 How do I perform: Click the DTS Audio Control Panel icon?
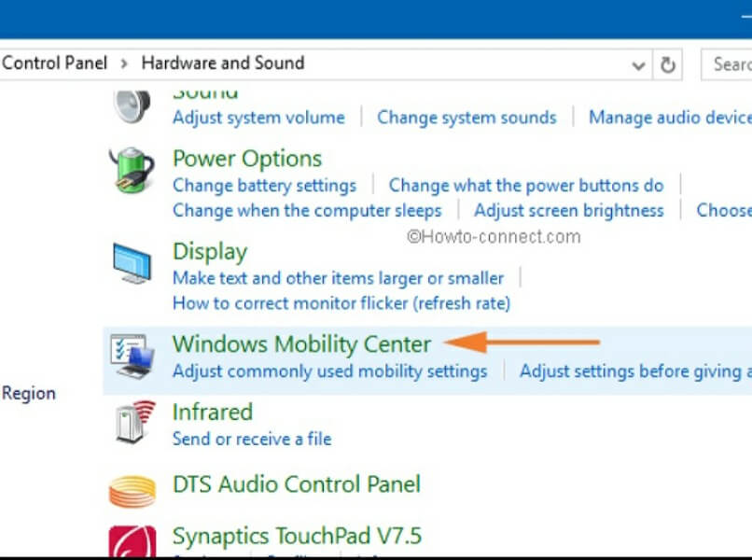(x=132, y=489)
